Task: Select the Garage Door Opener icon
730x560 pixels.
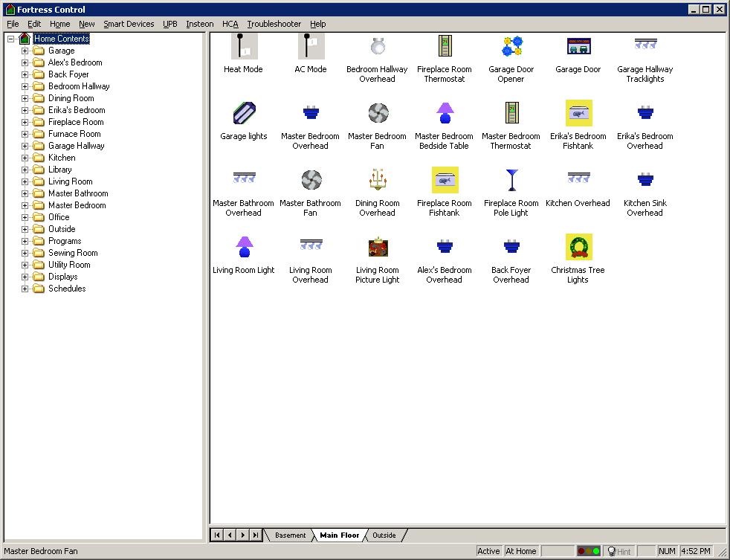Action: pos(511,47)
